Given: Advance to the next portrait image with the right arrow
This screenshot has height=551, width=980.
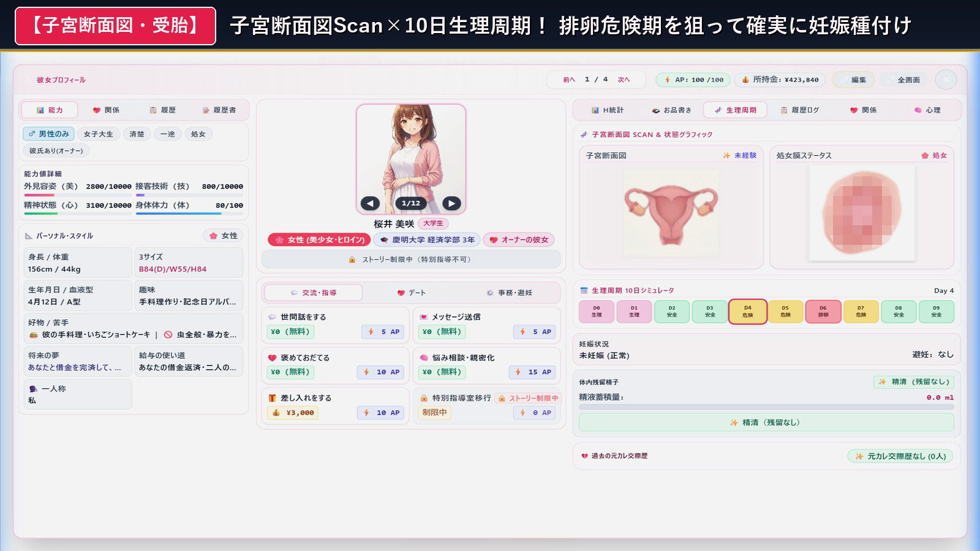Looking at the screenshot, I should coord(451,203).
